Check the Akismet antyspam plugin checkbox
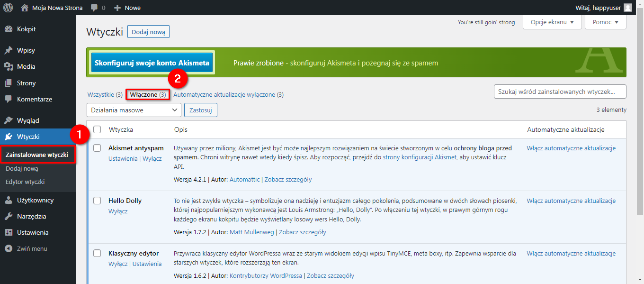 97,148
